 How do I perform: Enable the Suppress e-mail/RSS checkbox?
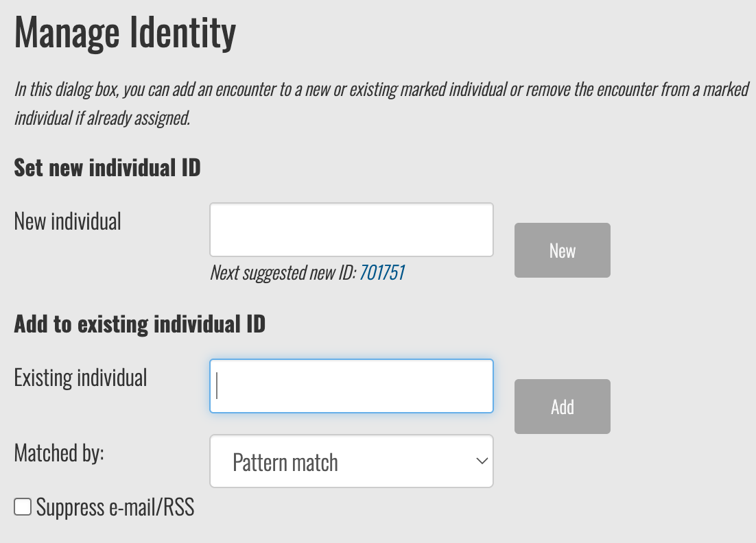point(23,507)
